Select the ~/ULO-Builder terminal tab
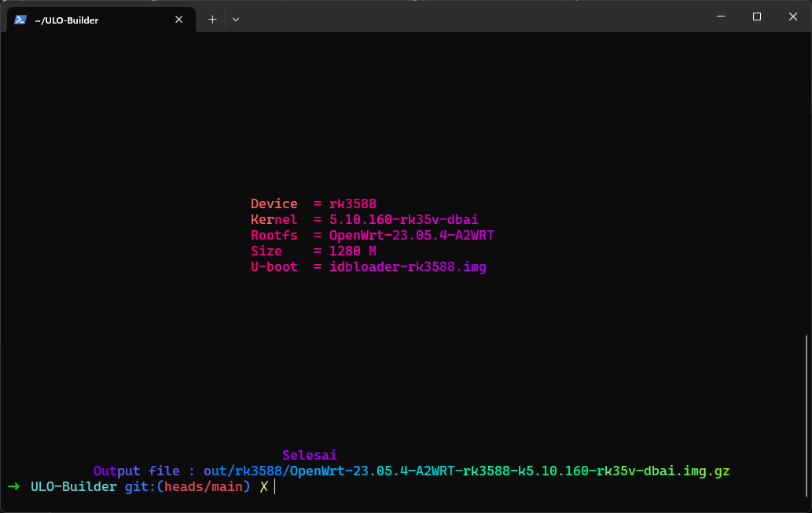Viewport: 812px width, 513px height. coord(101,20)
